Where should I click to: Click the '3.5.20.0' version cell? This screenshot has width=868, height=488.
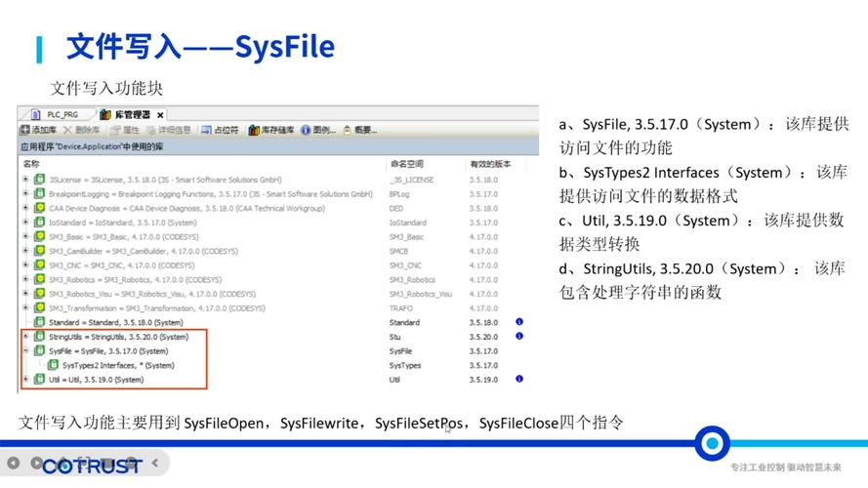(x=483, y=337)
